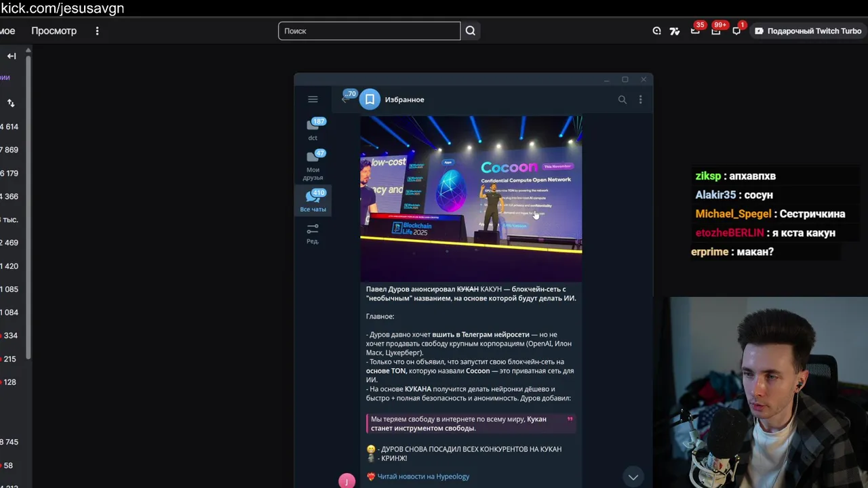This screenshot has width=868, height=488.
Task: Click username ziksp in stream chat
Action: (x=708, y=176)
